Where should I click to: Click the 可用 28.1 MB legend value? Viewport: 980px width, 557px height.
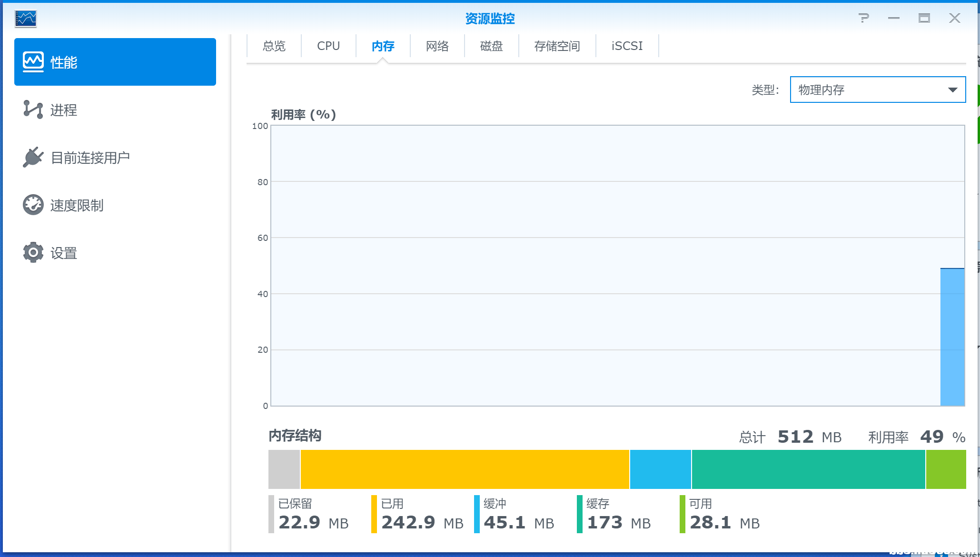coord(725,523)
